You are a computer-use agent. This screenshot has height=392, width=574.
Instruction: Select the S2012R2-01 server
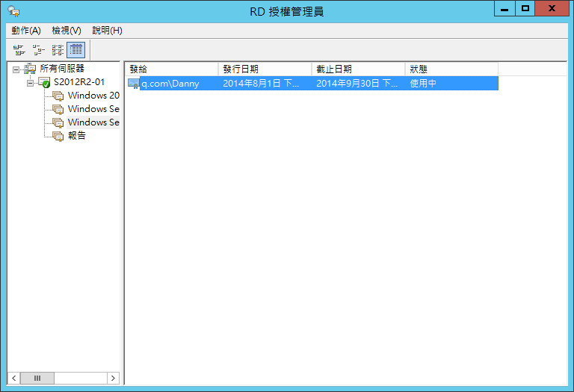(x=79, y=82)
